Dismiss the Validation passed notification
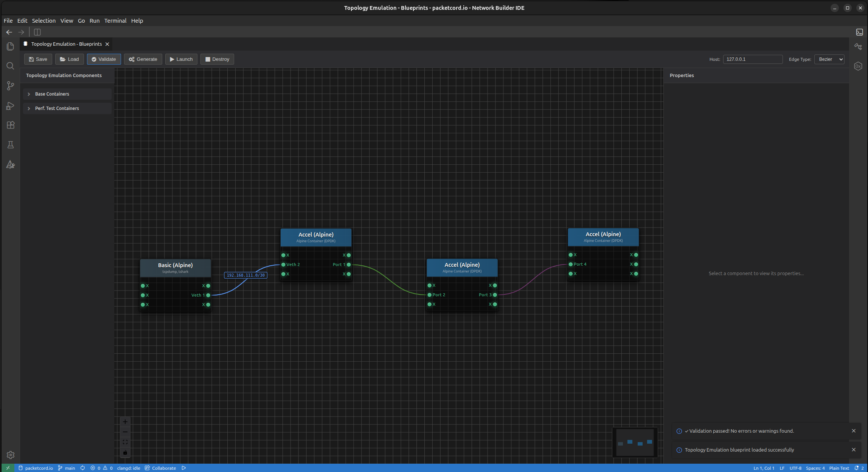Screen dimensions: 868x472 pyautogui.click(x=854, y=431)
